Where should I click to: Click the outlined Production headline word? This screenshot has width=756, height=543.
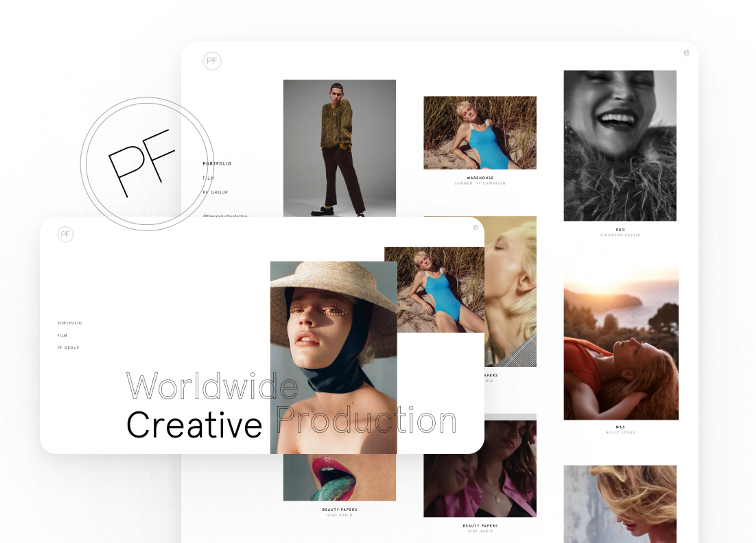click(366, 420)
